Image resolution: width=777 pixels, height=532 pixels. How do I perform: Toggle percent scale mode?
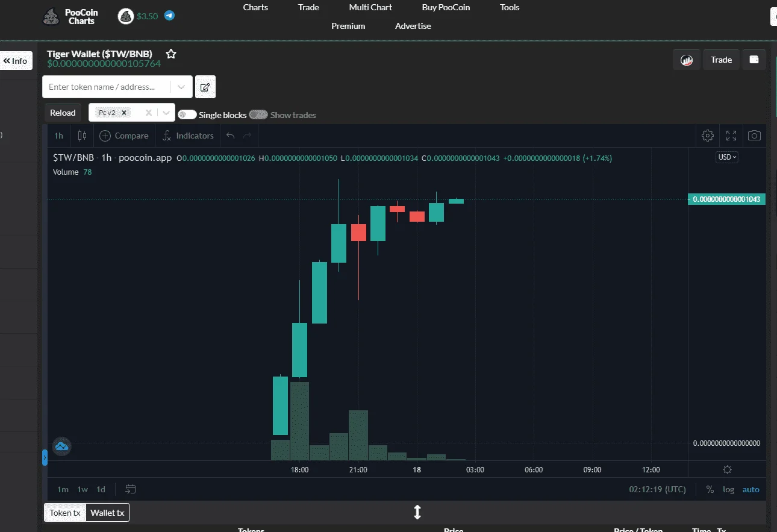tap(710, 489)
